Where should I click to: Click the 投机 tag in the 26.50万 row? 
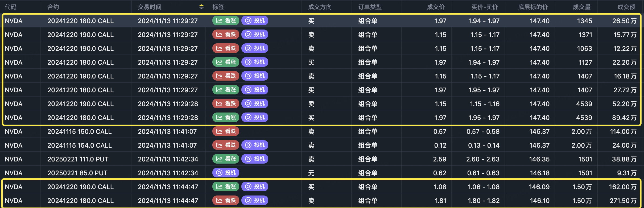coord(255,21)
